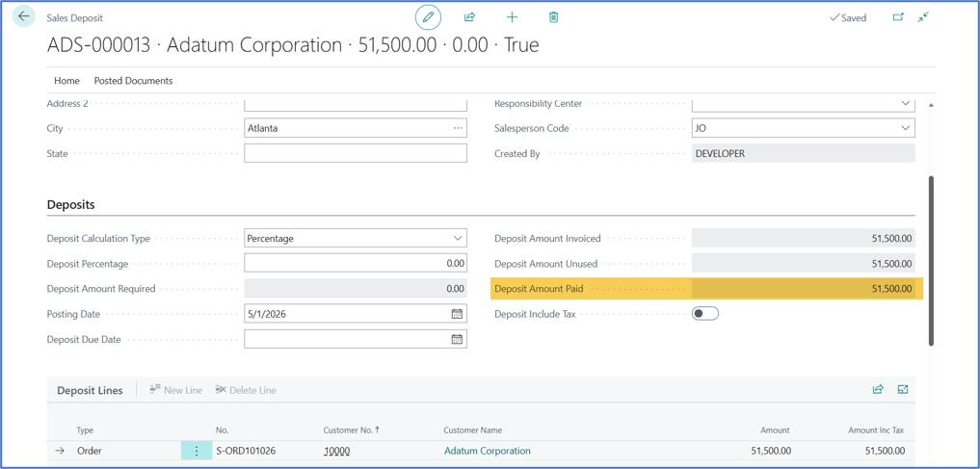Click New Line in Deposit Lines

pyautogui.click(x=176, y=390)
